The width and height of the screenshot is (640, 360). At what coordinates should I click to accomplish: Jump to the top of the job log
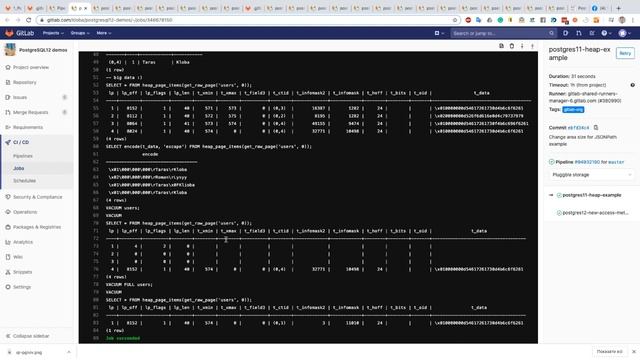point(532,46)
